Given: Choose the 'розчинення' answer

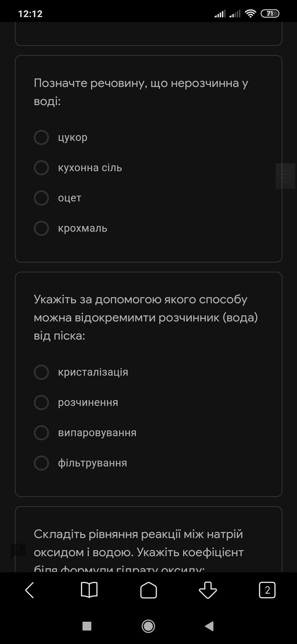Looking at the screenshot, I should (x=41, y=402).
